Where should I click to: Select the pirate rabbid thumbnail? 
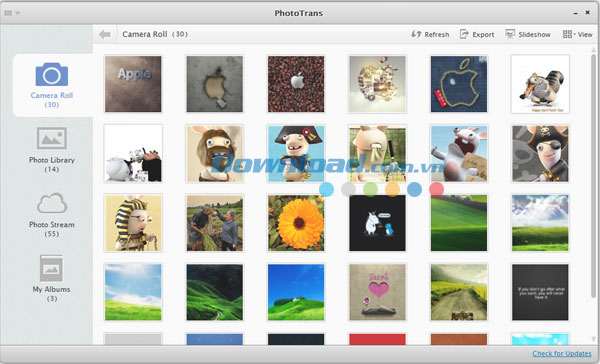coord(540,153)
